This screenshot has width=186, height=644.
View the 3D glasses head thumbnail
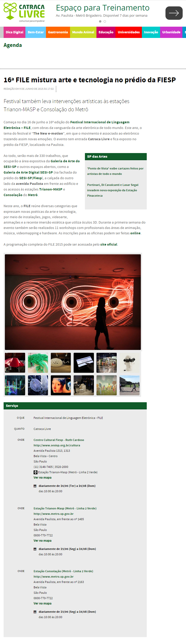click(x=130, y=363)
